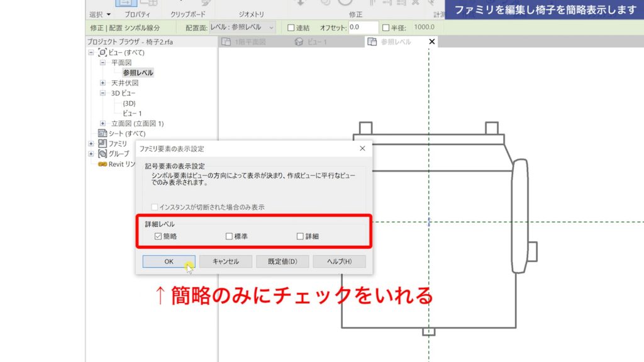This screenshot has width=644, height=362.
Task: Enable the 連結 checkbox in options bar
Action: pyautogui.click(x=291, y=27)
